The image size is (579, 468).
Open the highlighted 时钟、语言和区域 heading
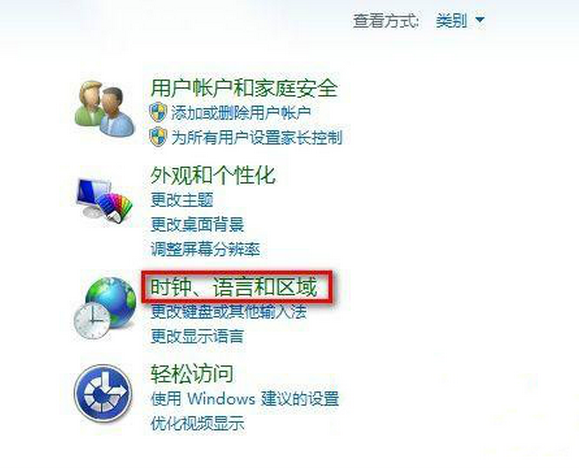[x=233, y=288]
